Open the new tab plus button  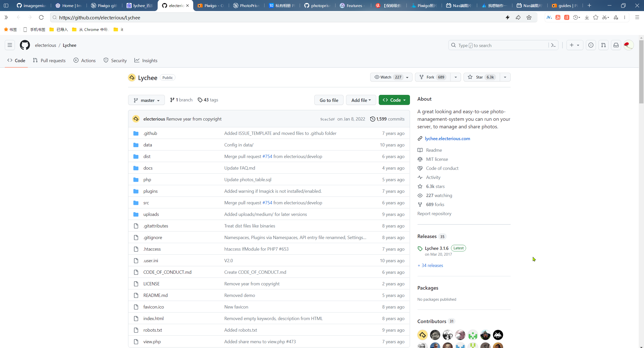click(x=589, y=6)
